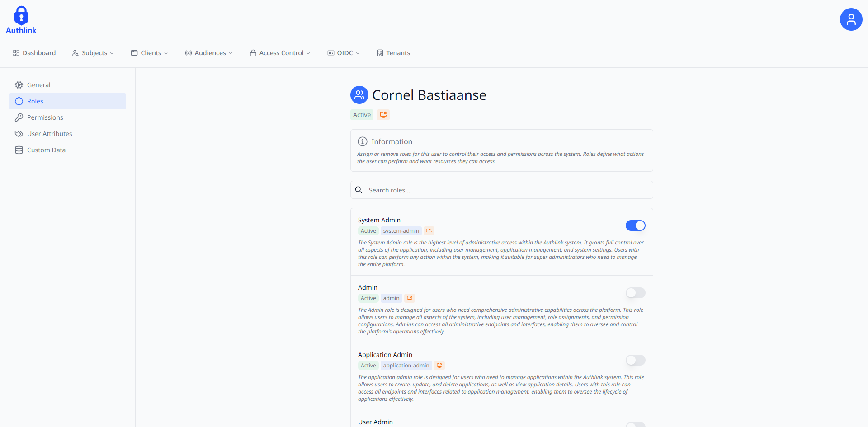Click the orange monitor badge next to system-admin tag
This screenshot has height=427, width=868.
pos(429,230)
